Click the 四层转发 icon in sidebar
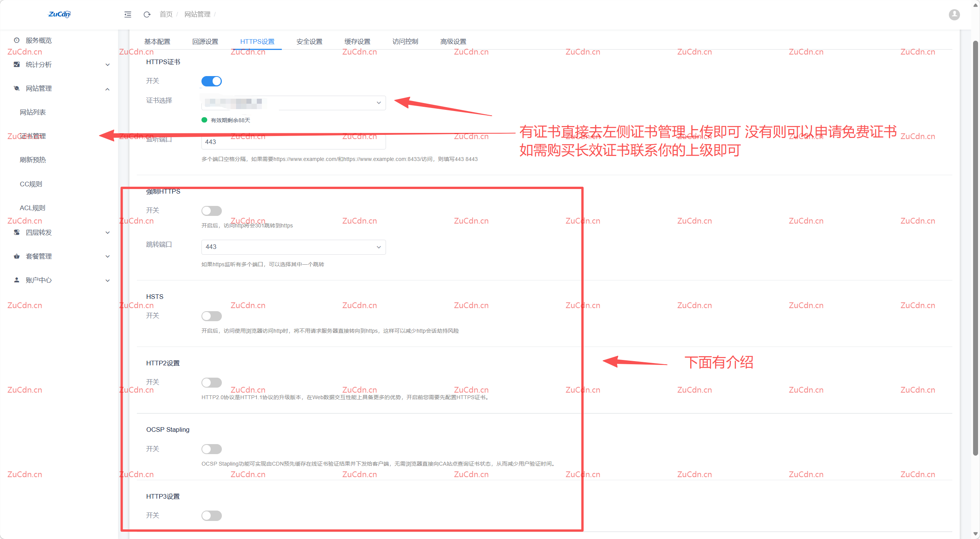980x539 pixels. tap(16, 232)
